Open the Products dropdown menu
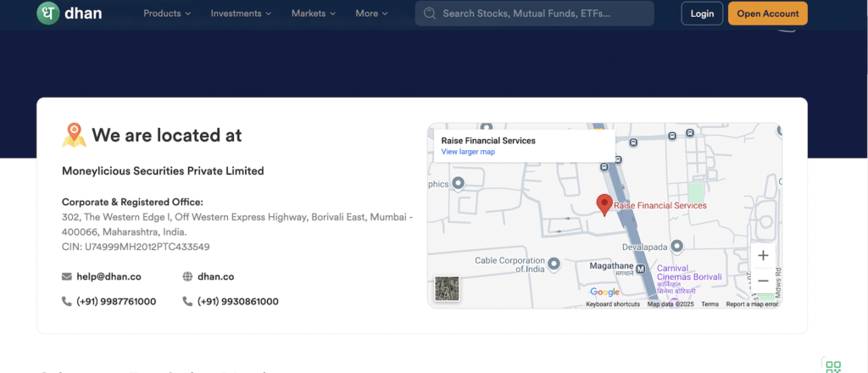Screen dimensions: 868x373 [x=167, y=14]
